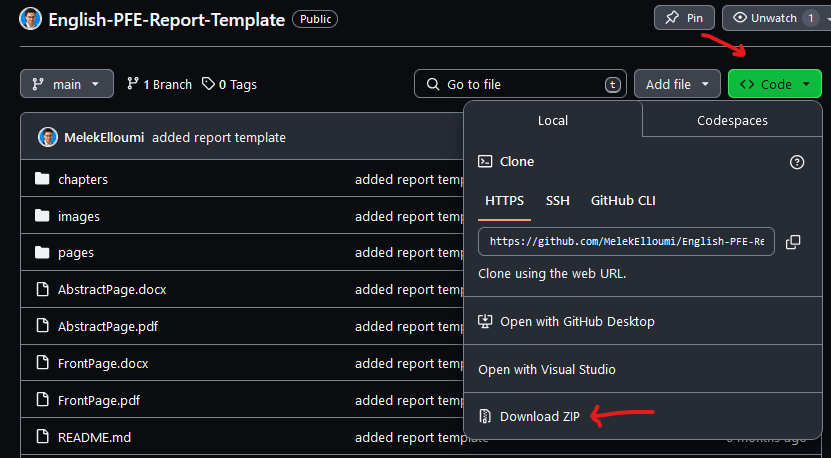Open the main branch dropdown

pos(67,84)
